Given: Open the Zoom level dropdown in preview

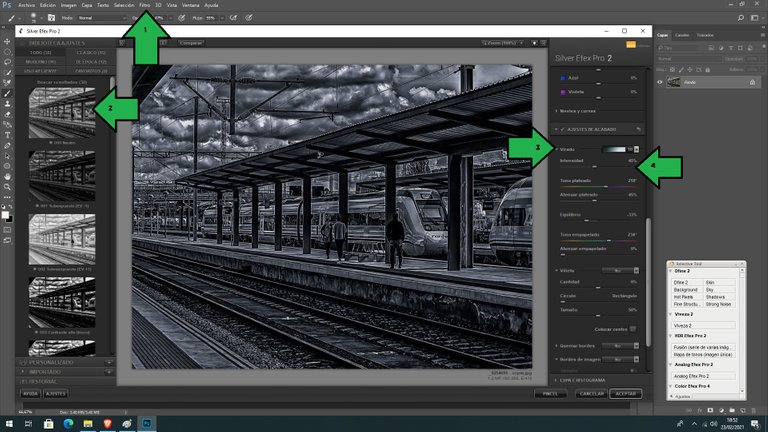Looking at the screenshot, I should point(503,43).
